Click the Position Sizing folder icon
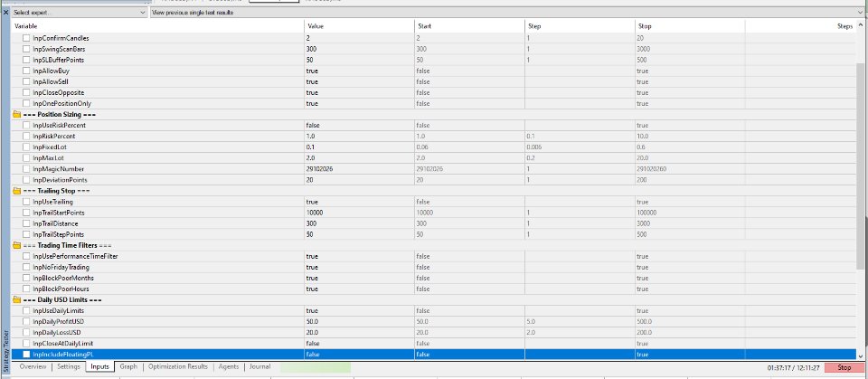Image resolution: width=868 pixels, height=379 pixels. point(16,114)
